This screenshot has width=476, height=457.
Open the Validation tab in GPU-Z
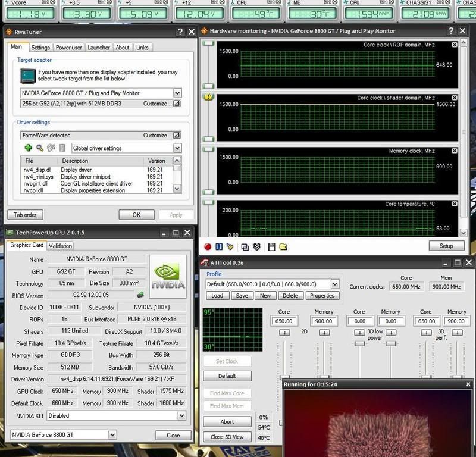60,246
